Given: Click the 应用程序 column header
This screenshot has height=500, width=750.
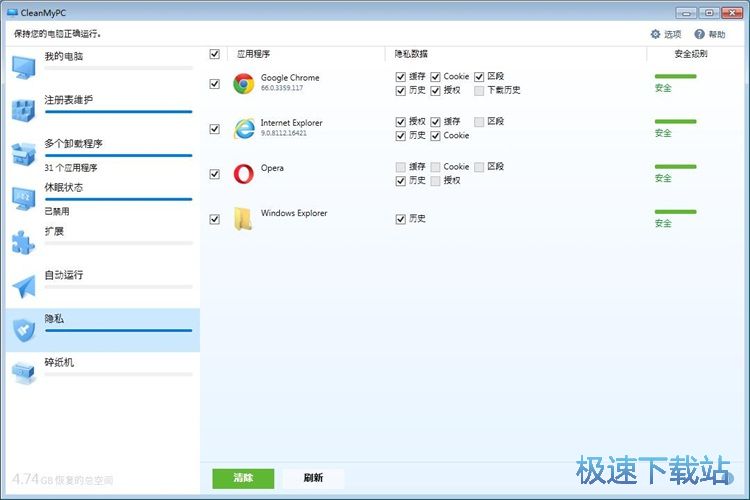Looking at the screenshot, I should click(254, 54).
